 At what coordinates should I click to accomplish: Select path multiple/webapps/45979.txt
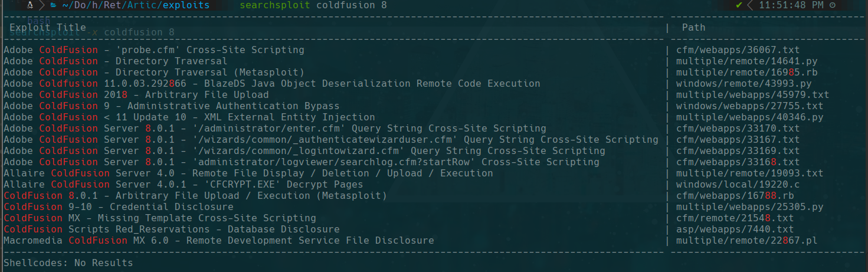click(x=752, y=95)
